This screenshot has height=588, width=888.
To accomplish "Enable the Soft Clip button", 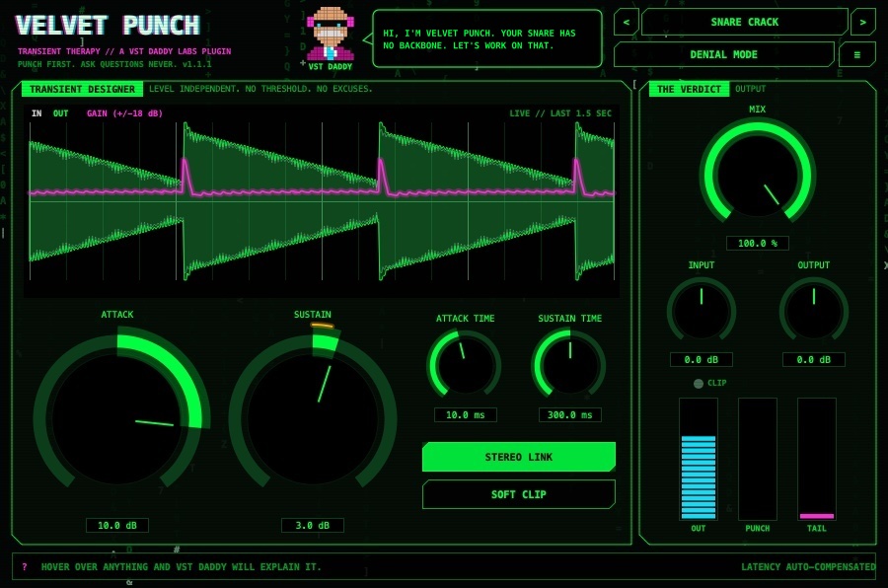I will tap(518, 494).
